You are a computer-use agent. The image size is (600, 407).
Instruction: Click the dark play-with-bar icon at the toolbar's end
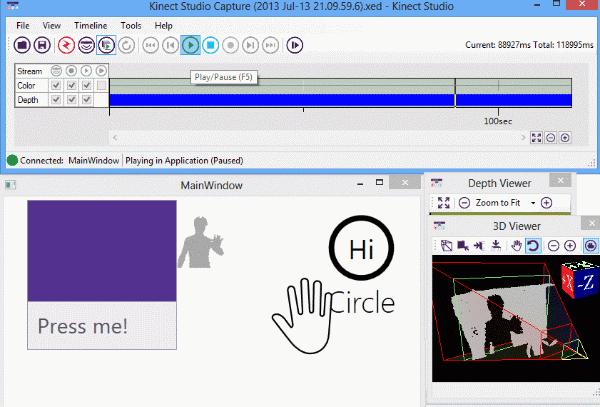[295, 45]
